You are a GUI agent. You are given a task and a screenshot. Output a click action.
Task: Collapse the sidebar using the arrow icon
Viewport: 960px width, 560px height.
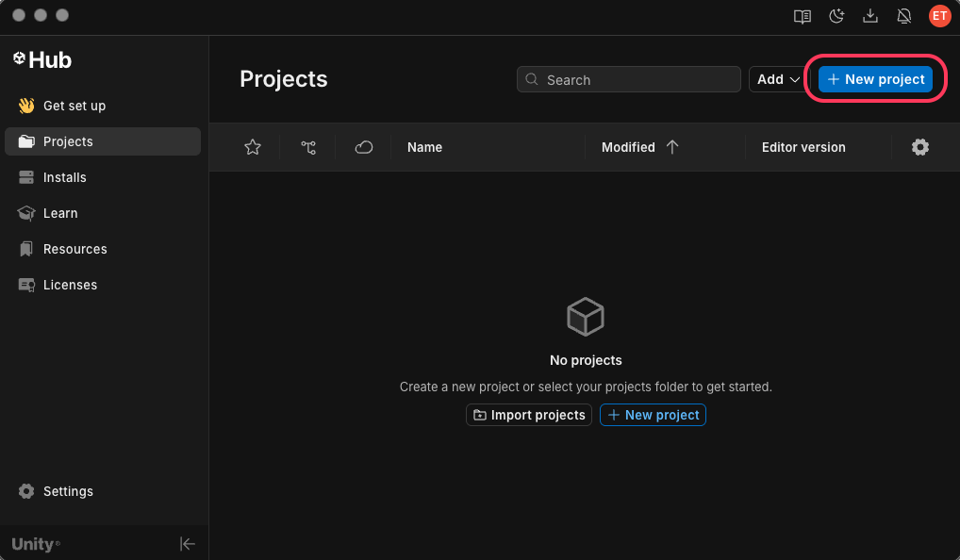tap(188, 544)
